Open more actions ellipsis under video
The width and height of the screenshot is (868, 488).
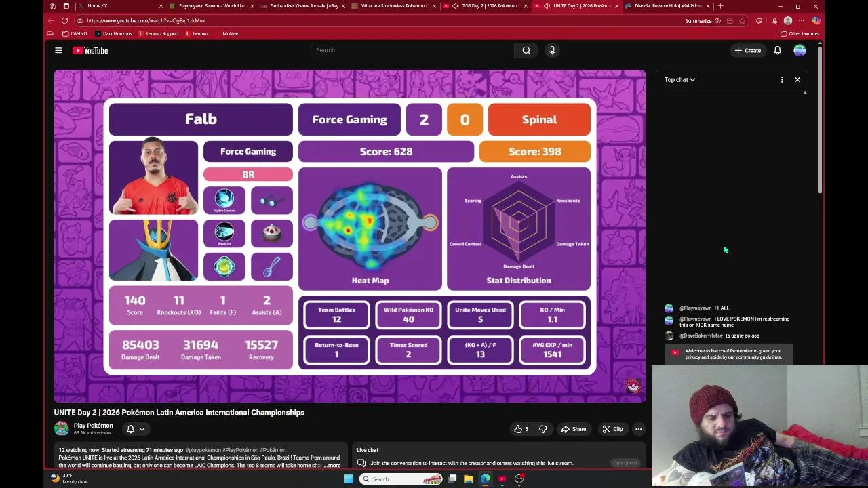[x=638, y=429]
